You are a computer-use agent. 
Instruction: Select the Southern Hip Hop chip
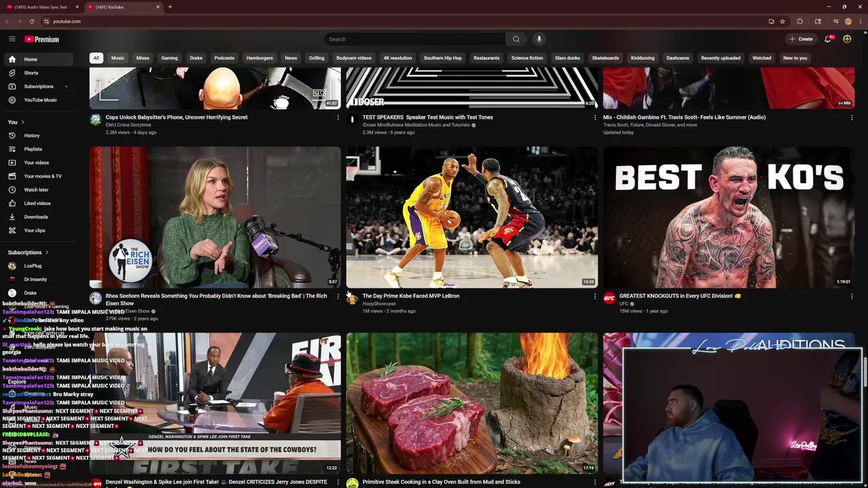tap(443, 58)
